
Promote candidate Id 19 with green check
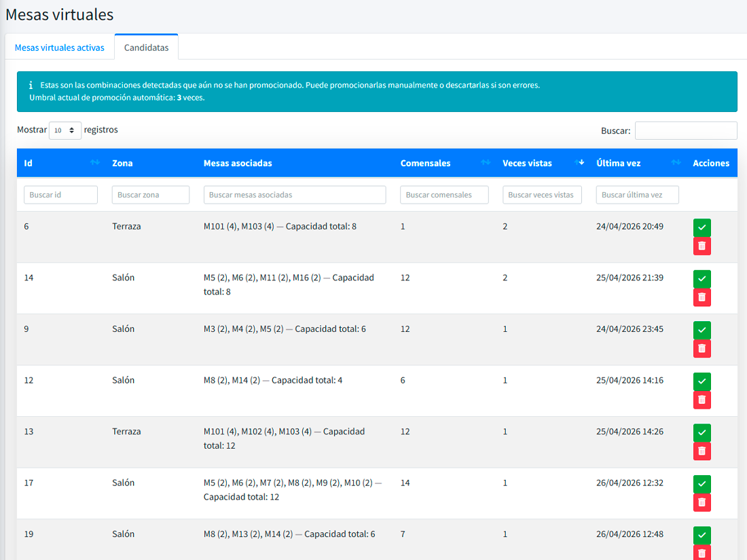coord(702,536)
